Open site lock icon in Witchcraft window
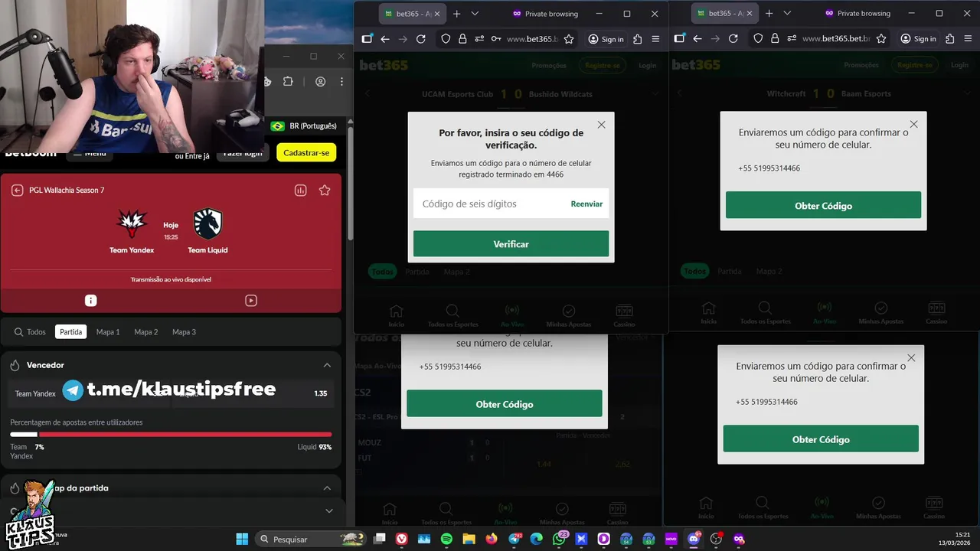 [775, 39]
